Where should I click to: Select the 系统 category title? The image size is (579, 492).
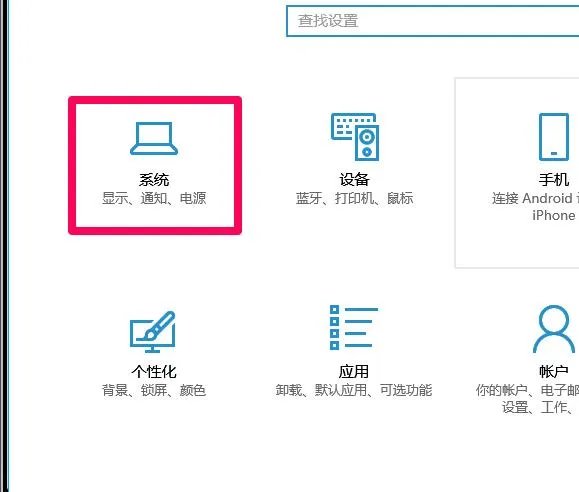pyautogui.click(x=154, y=180)
